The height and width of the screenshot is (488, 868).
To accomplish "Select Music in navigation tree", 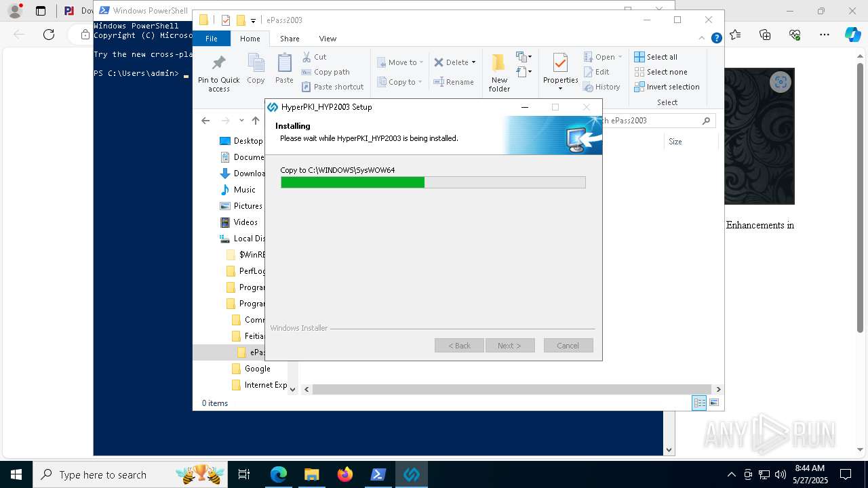I will (x=237, y=190).
